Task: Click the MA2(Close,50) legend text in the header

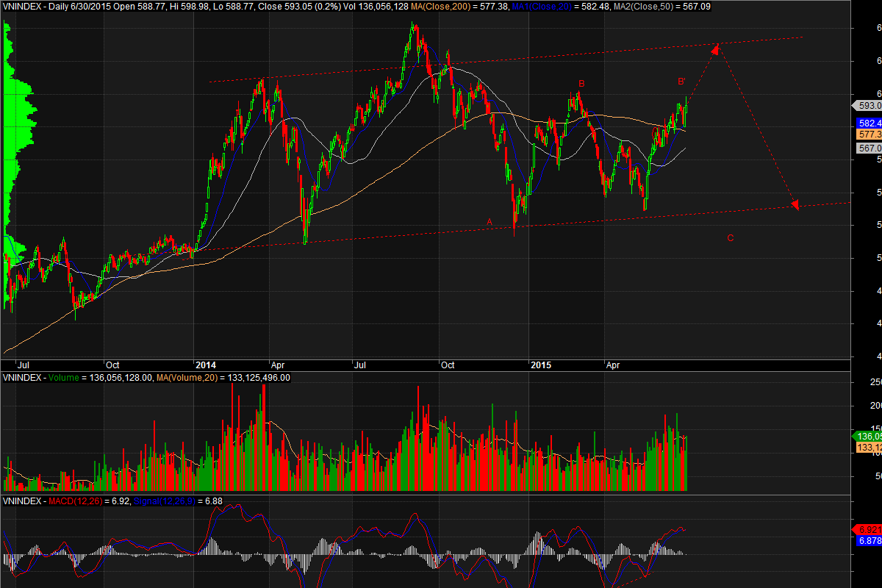Action: pyautogui.click(x=653, y=6)
